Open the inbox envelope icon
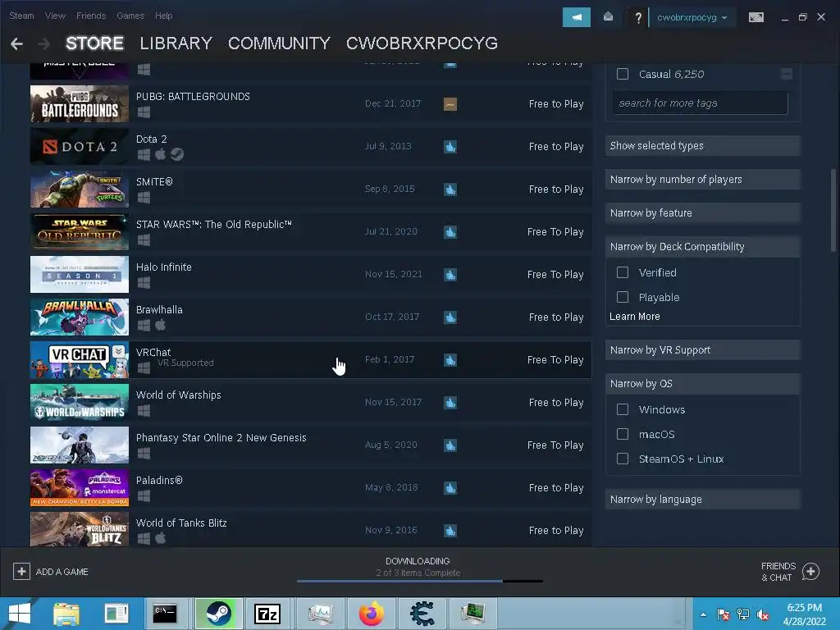This screenshot has height=630, width=840. (x=608, y=17)
